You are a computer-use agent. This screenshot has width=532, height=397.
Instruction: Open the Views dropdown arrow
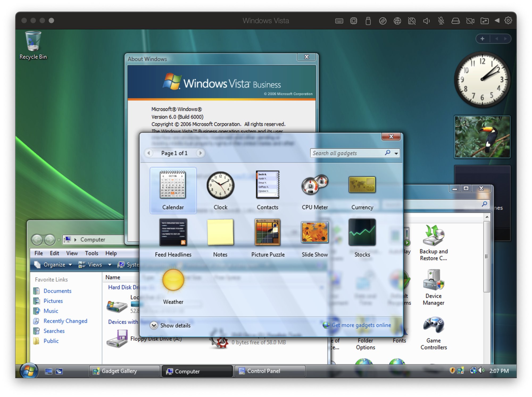click(x=110, y=265)
